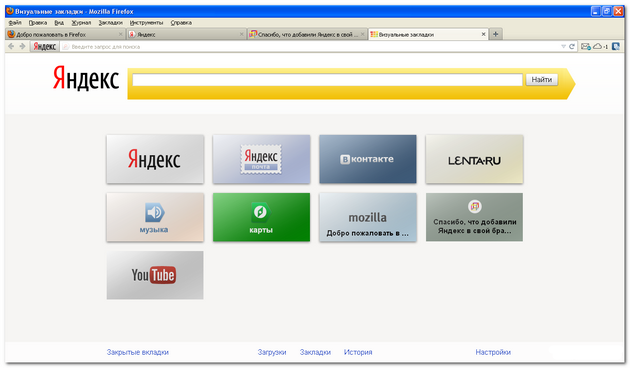Open the карты bookmark tile
This screenshot has height=368, width=630.
pos(261,217)
